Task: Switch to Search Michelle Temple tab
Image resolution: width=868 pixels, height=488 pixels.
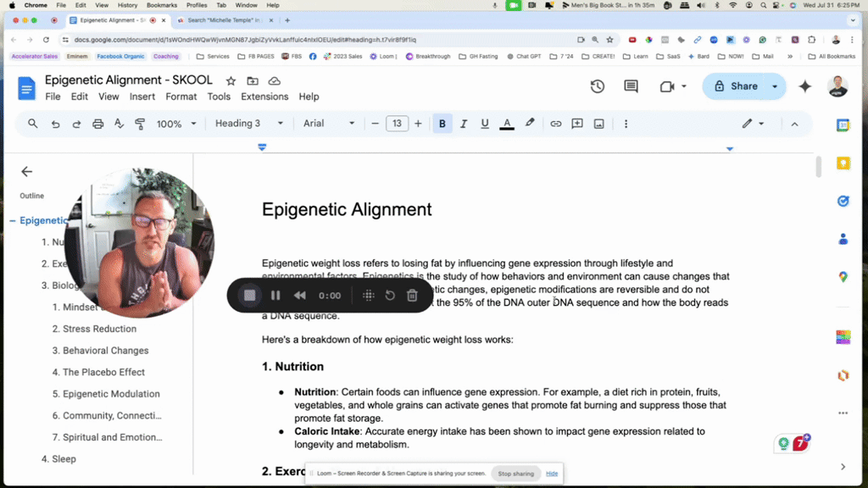Action: (224, 20)
